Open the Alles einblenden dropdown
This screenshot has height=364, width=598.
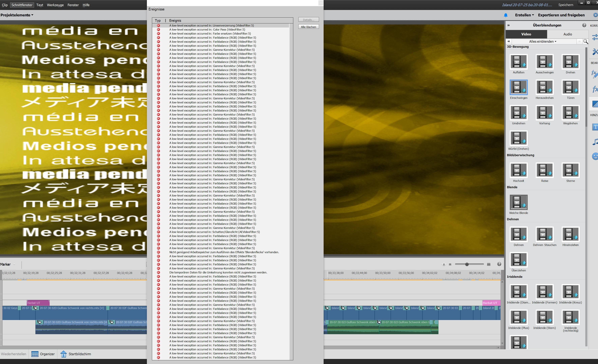[542, 41]
